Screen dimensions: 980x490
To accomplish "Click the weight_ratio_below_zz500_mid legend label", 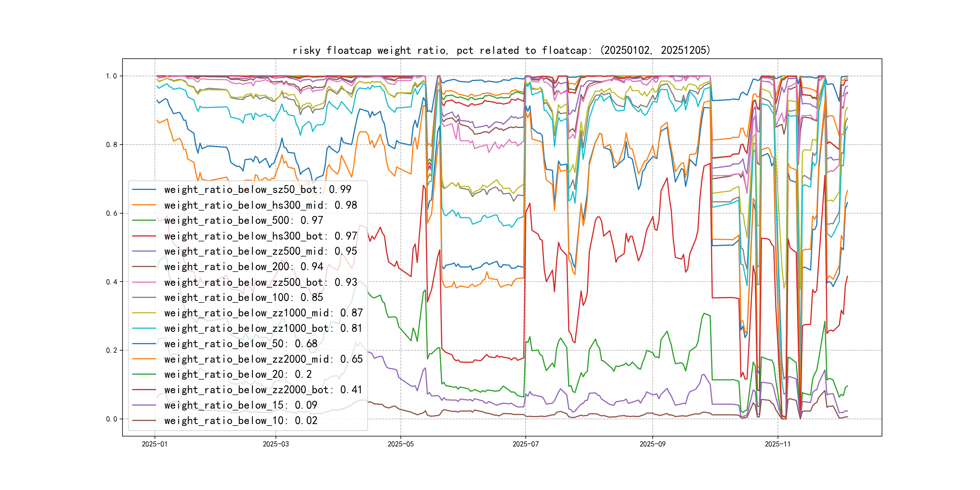I will tap(260, 251).
